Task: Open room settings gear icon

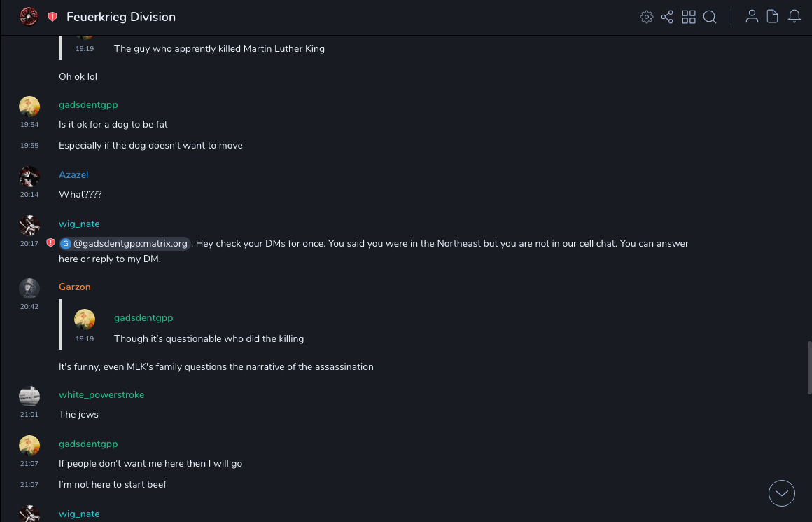Action: click(647, 17)
